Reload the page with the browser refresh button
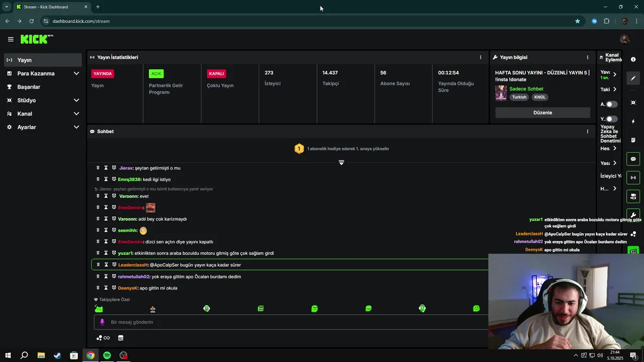 (x=31, y=21)
